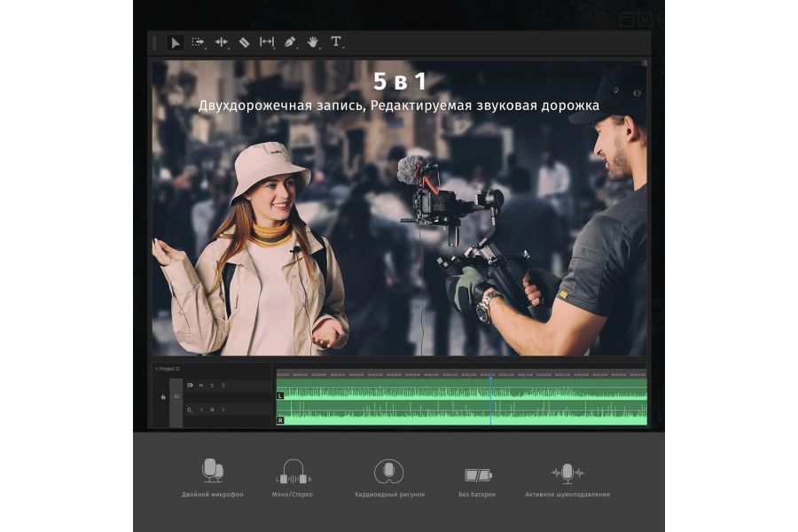Click the Активное шумоподавление icon
The height and width of the screenshot is (532, 798).
(x=567, y=473)
